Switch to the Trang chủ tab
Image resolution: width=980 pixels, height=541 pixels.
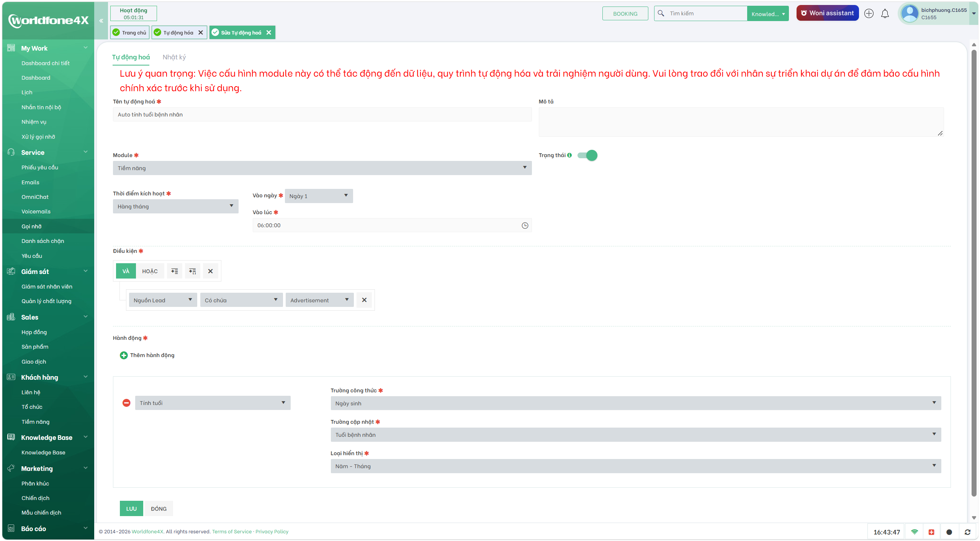130,33
